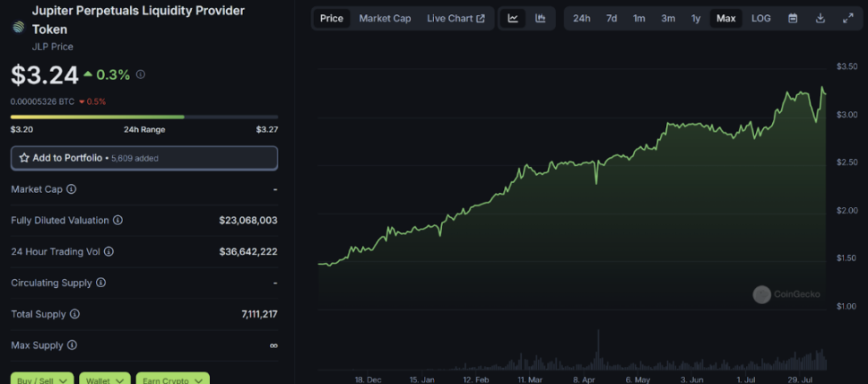Download chart data icon
This screenshot has width=868, height=384.
coord(820,18)
